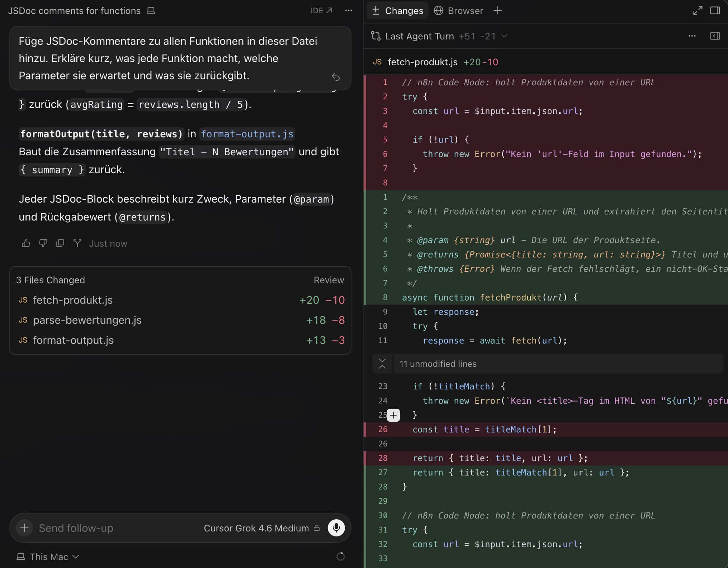The width and height of the screenshot is (728, 568).
Task: Open the Last Agent Turn dropdown
Action: [446, 36]
